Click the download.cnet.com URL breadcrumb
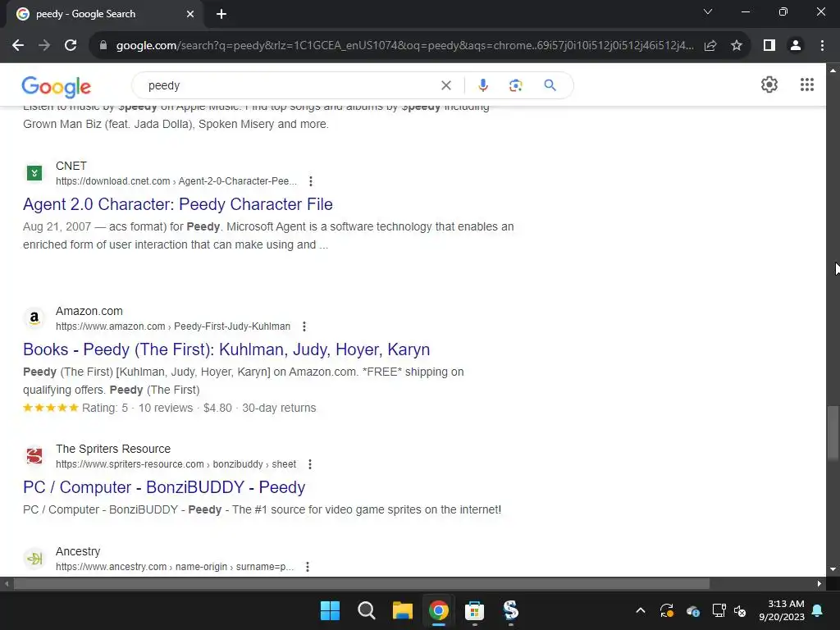Viewport: 840px width, 630px height. 176,181
